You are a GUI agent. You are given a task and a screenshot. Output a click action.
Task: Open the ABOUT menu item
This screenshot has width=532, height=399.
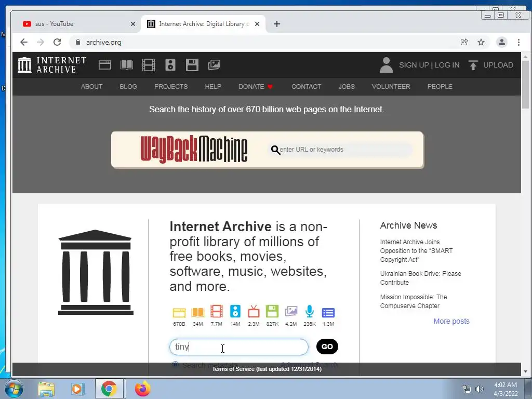click(x=91, y=87)
